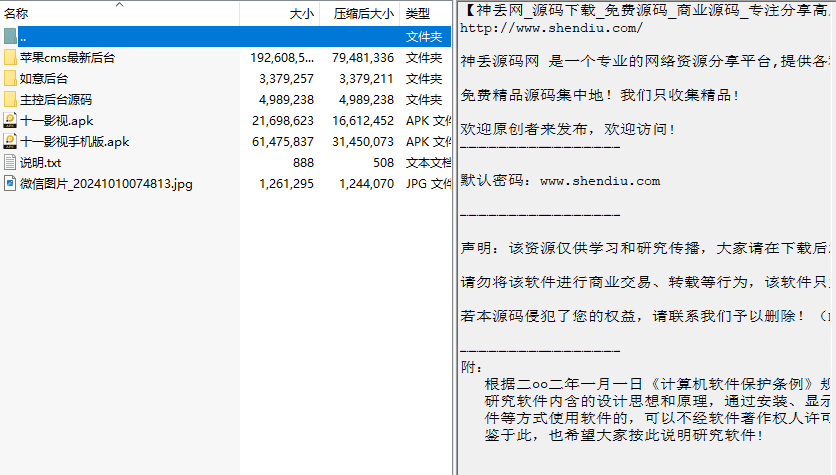Click the size value 3,379,257
This screenshot has height=475, width=836.
click(x=286, y=79)
